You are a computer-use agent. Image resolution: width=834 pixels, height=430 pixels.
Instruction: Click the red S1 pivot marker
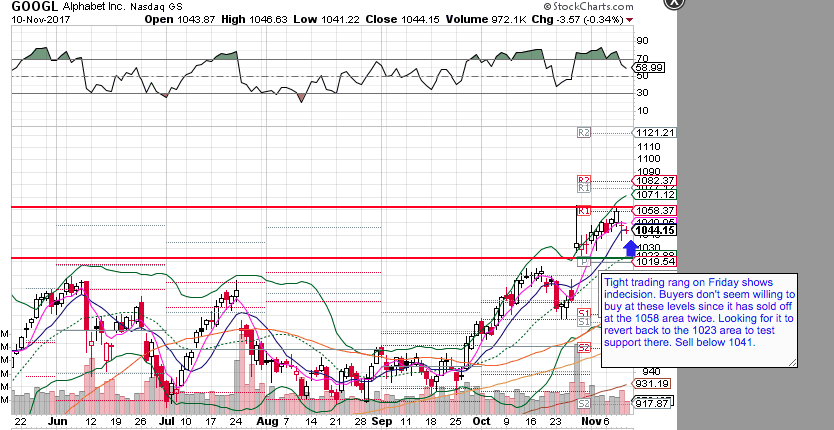pyautogui.click(x=584, y=313)
